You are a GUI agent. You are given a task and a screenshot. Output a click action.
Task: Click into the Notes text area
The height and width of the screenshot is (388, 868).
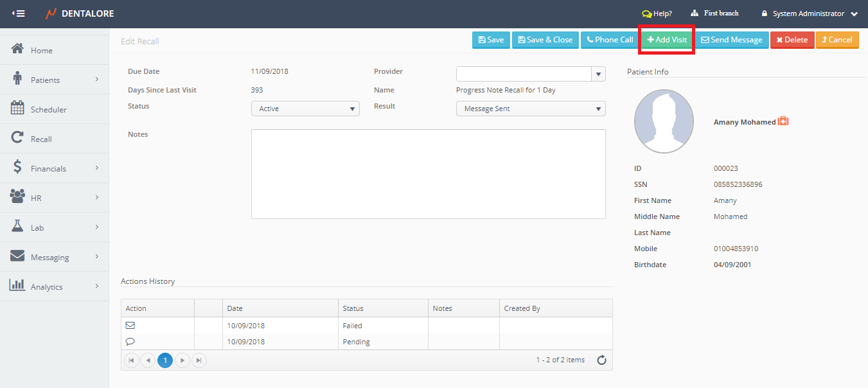click(428, 174)
